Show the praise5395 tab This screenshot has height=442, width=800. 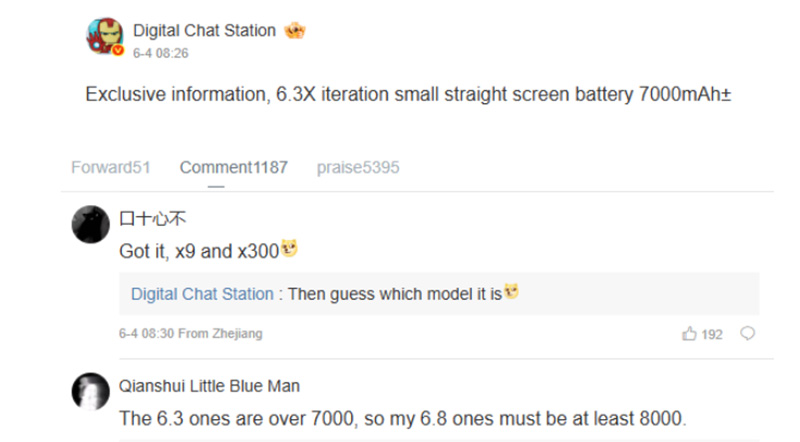pyautogui.click(x=358, y=167)
